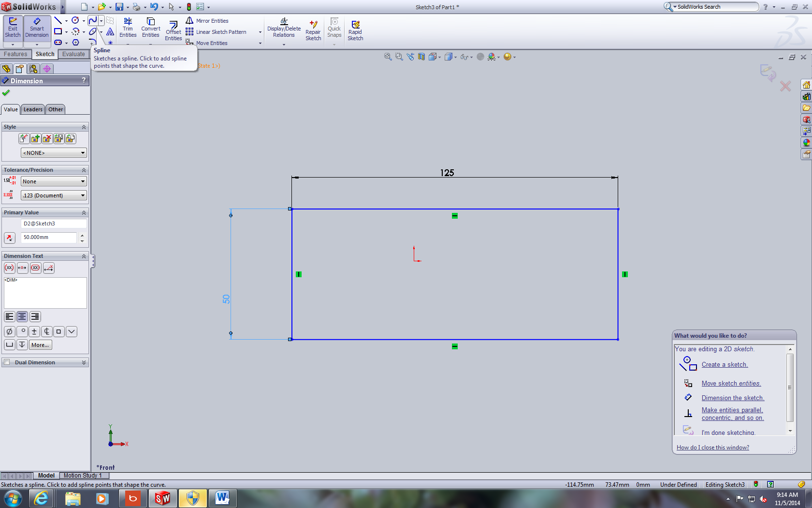Open Internet Explorer from the taskbar
This screenshot has height=508, width=812.
[x=41, y=498]
